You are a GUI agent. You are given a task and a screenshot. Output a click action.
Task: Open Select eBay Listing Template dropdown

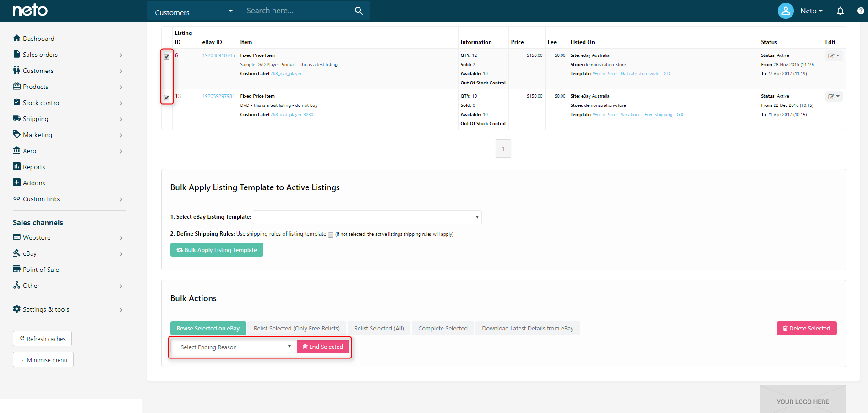pyautogui.click(x=367, y=217)
